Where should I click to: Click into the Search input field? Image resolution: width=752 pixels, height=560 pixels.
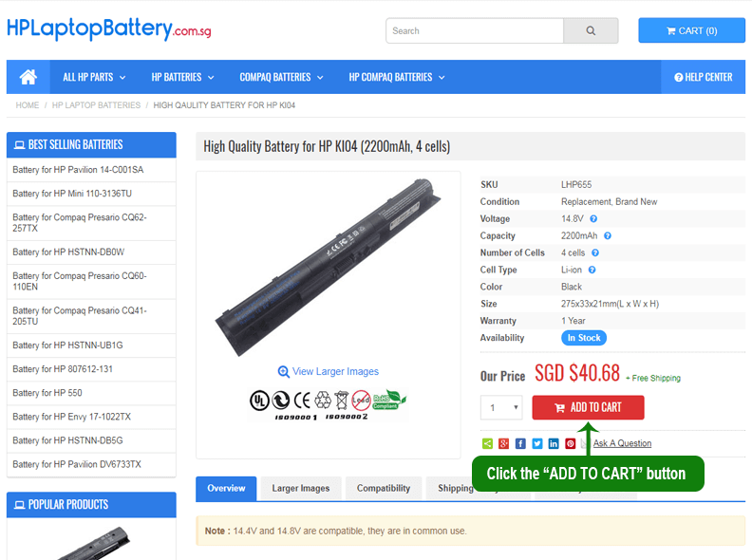475,30
